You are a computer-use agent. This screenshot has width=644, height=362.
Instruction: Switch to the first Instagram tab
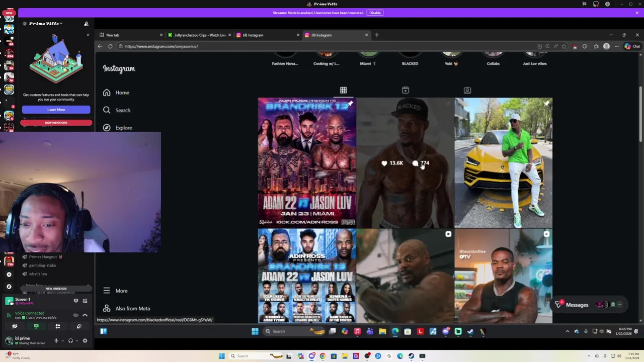(x=268, y=35)
